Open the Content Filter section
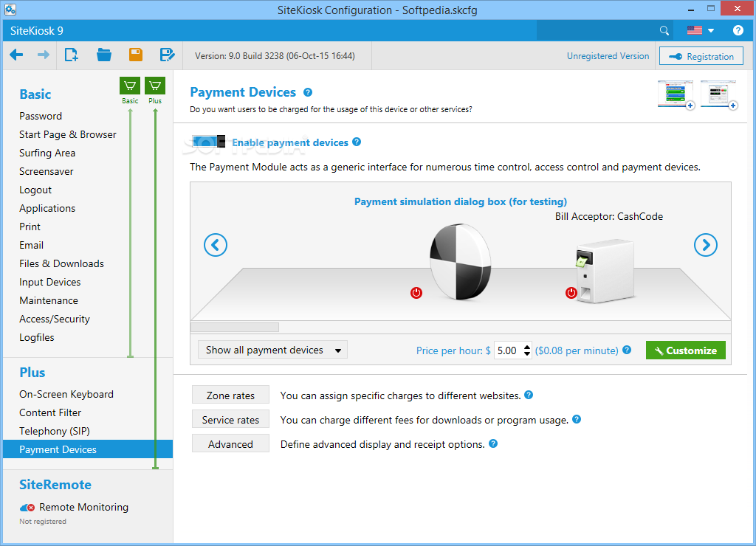Image resolution: width=756 pixels, height=546 pixels. (50, 412)
